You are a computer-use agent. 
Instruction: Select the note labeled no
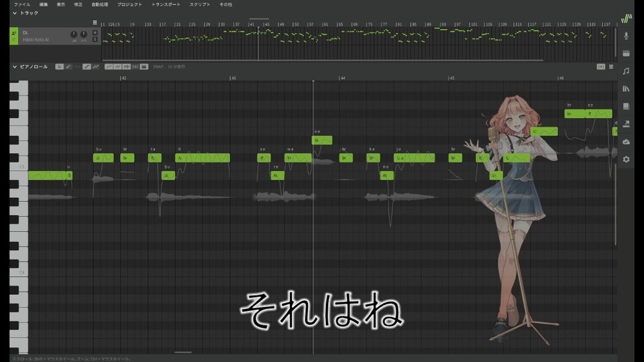(x=386, y=175)
